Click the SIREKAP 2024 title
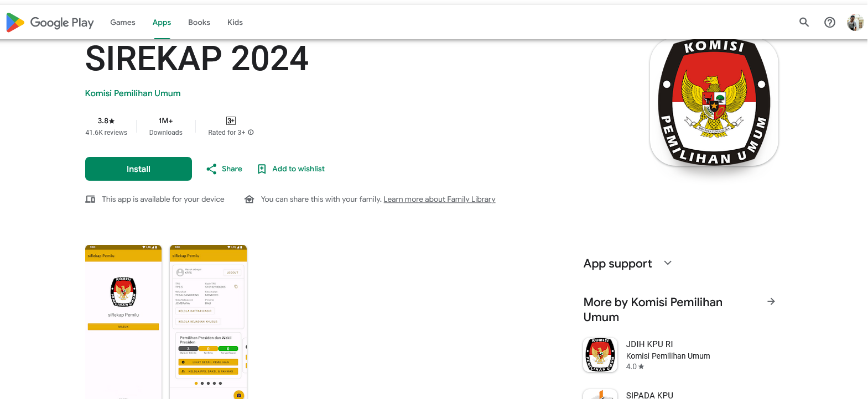This screenshot has width=868, height=399. tap(197, 59)
